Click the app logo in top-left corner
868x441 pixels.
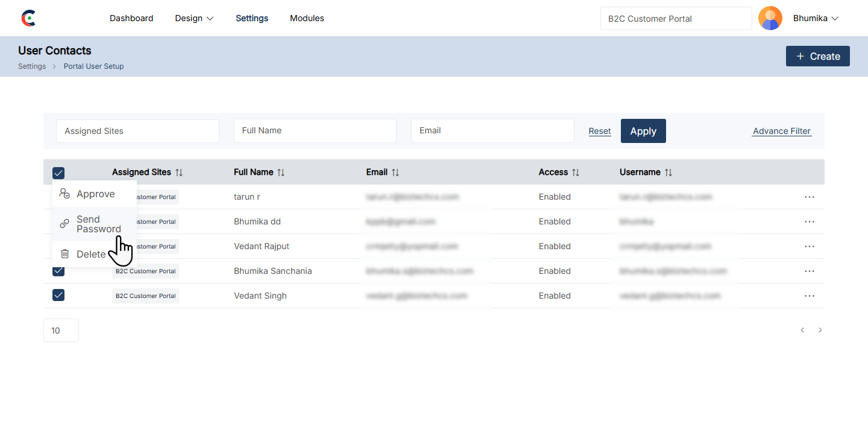28,18
